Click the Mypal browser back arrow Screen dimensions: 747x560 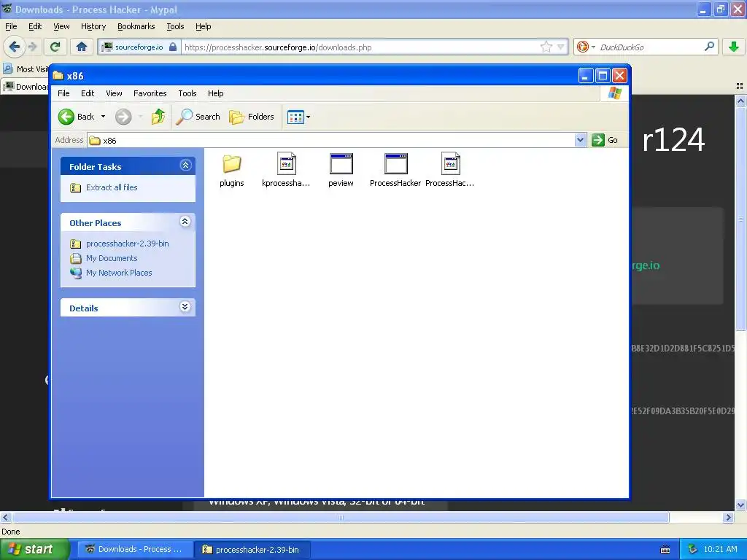pyautogui.click(x=14, y=47)
